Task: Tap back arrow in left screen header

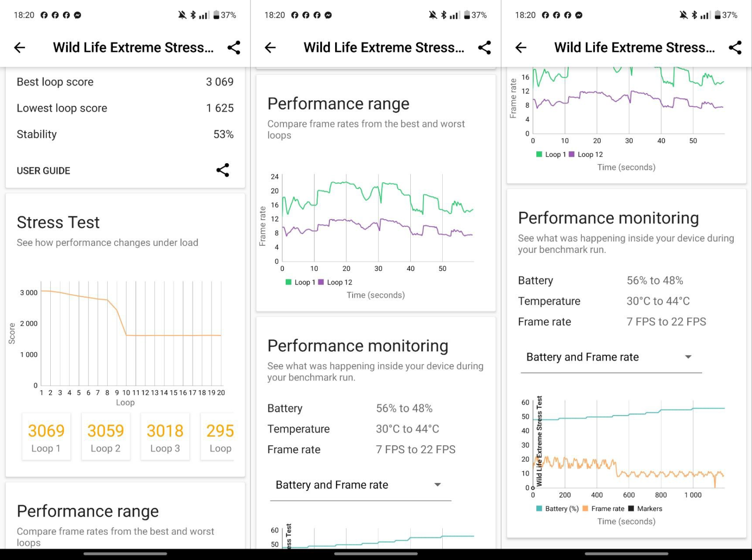Action: (20, 47)
